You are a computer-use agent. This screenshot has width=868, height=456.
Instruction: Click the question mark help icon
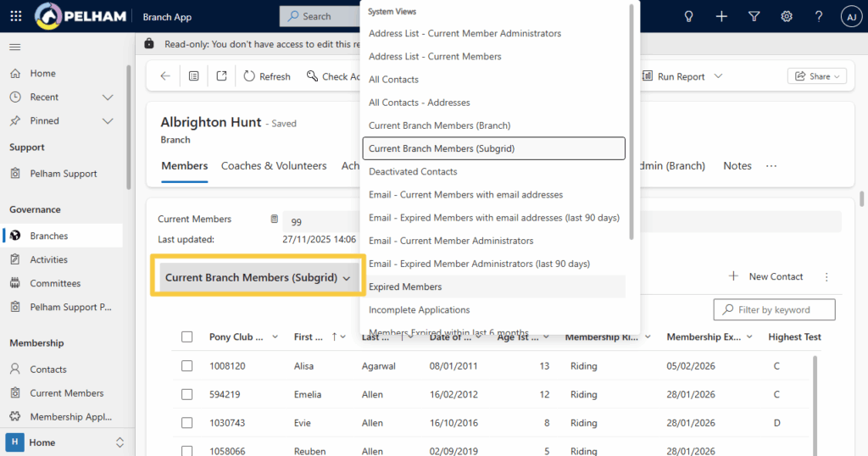[818, 16]
